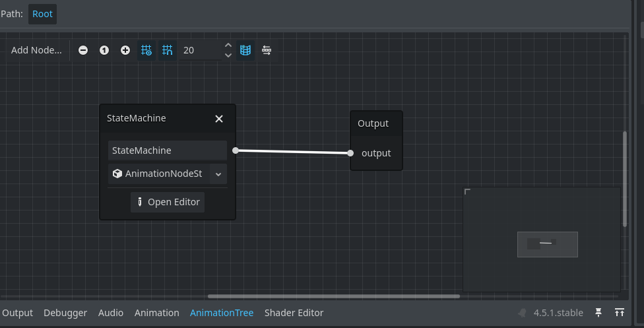The image size is (644, 328).
Task: Close the StateMachine node
Action: (x=219, y=119)
